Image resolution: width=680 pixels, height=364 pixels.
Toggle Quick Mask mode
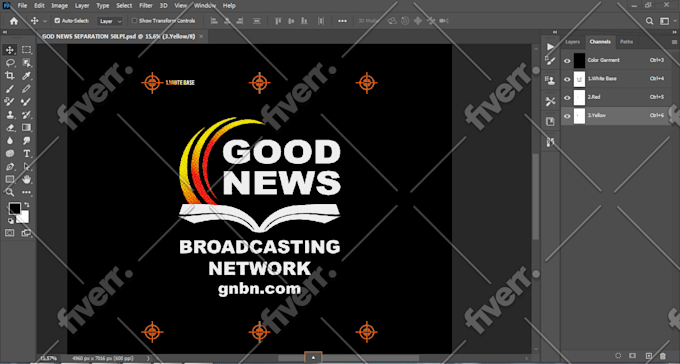pyautogui.click(x=10, y=233)
